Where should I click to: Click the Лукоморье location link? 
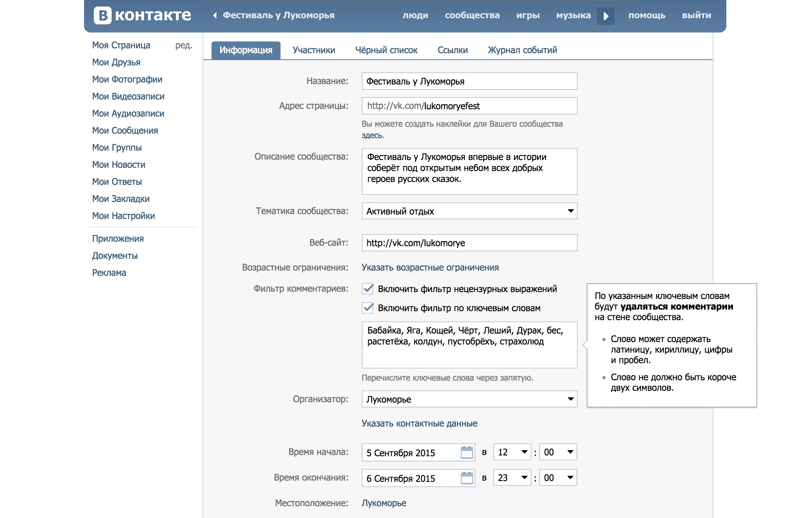[x=384, y=503]
